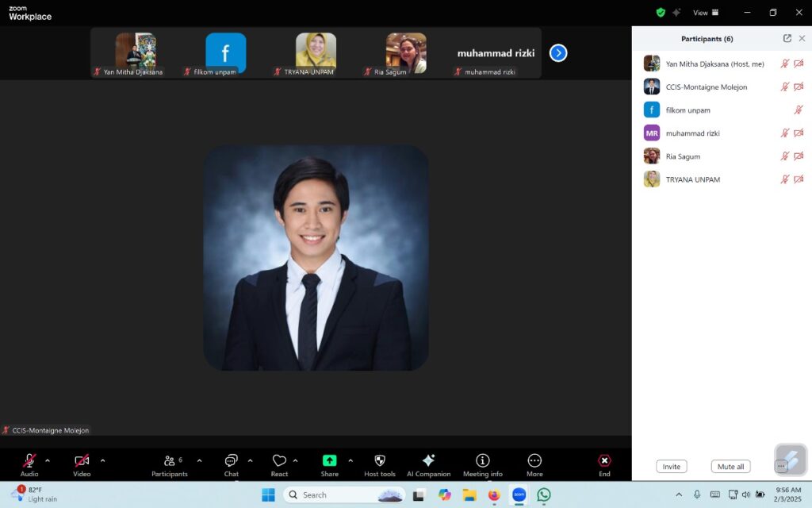Viewport: 812px width, 508px height.
Task: Open the More options menu
Action: pyautogui.click(x=534, y=461)
